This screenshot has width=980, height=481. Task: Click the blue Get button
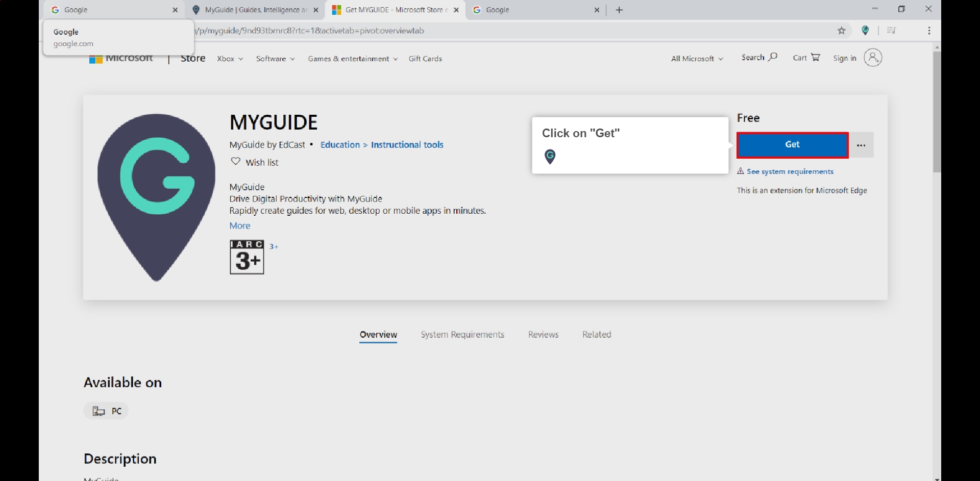pyautogui.click(x=792, y=145)
